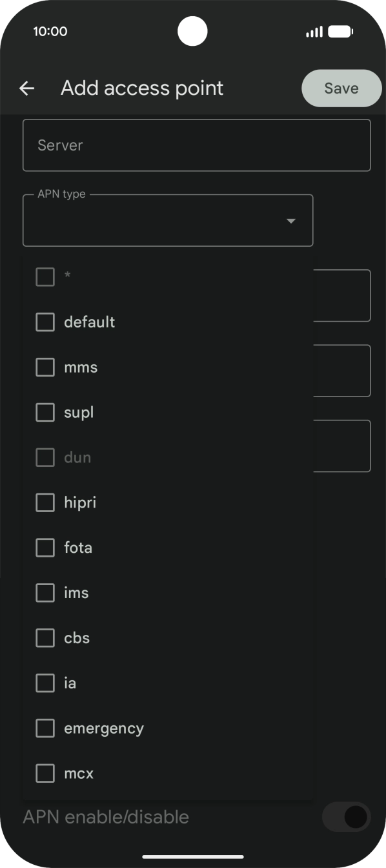Check the fota APN type
Screen dimensions: 386x868
tap(45, 548)
